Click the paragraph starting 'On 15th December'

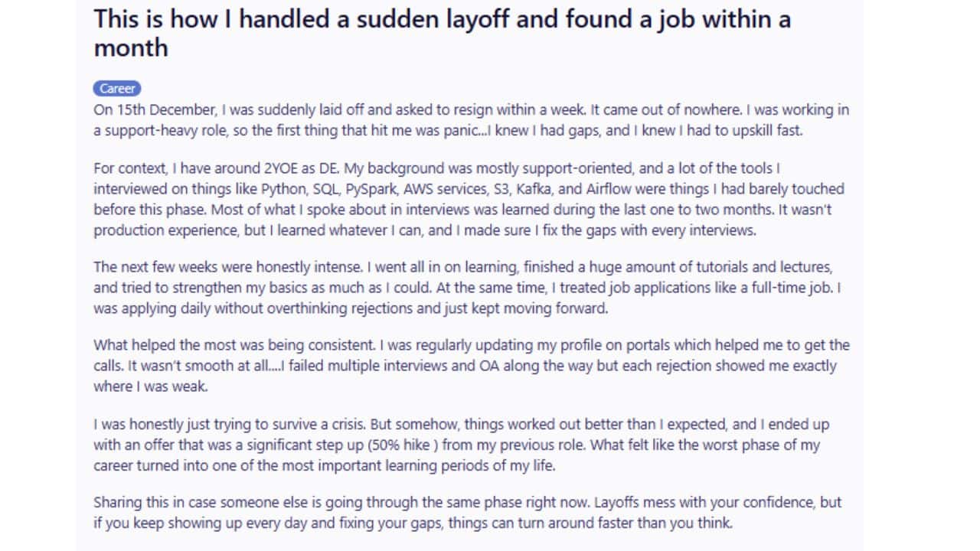tap(471, 120)
